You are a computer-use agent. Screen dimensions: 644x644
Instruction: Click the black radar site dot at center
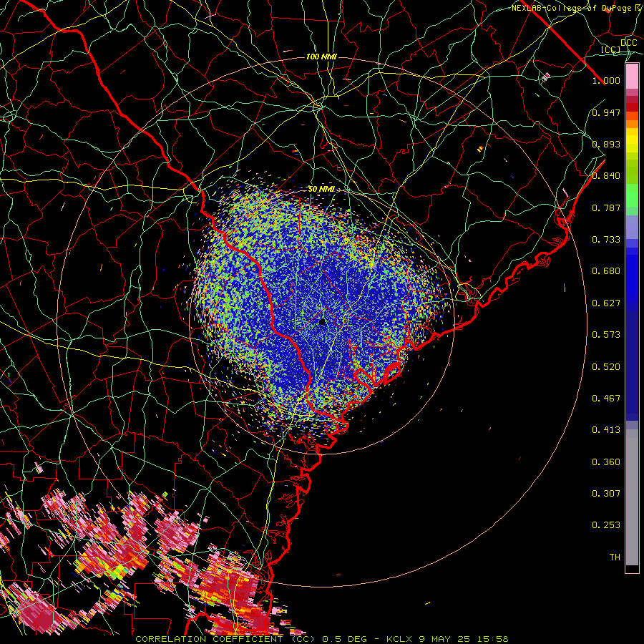(322, 322)
